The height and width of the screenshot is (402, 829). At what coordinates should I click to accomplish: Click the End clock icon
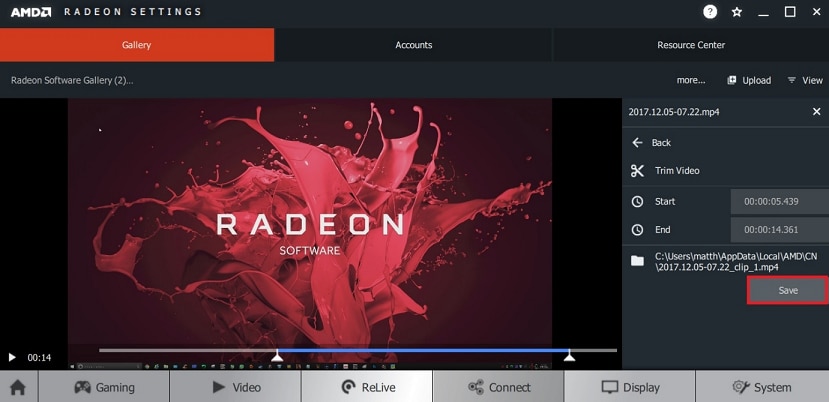[x=638, y=230]
